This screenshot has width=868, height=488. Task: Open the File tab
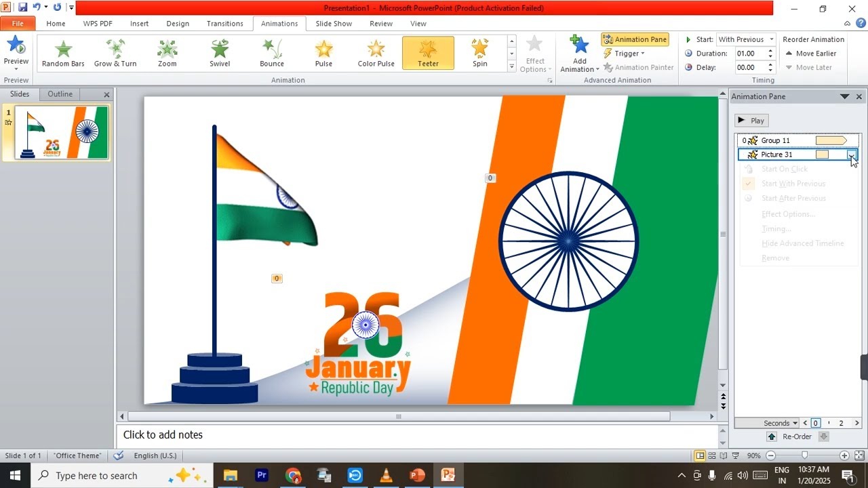(x=18, y=23)
